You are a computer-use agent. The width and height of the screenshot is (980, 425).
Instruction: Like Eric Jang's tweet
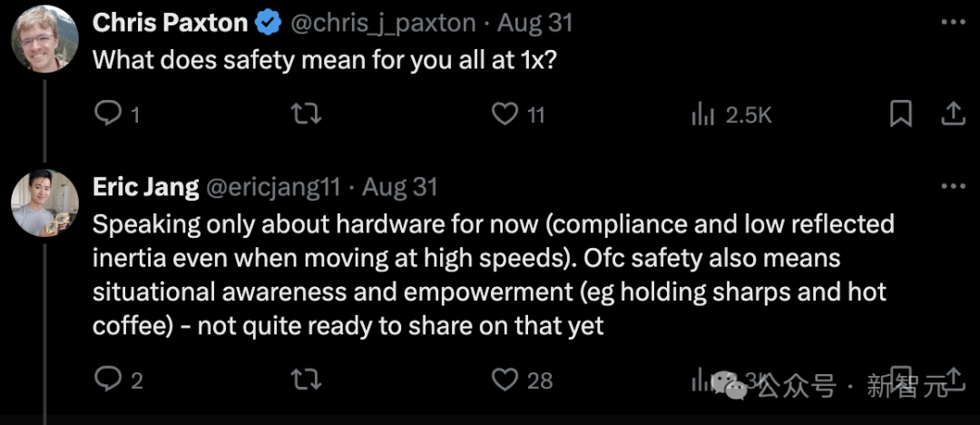[x=505, y=380]
